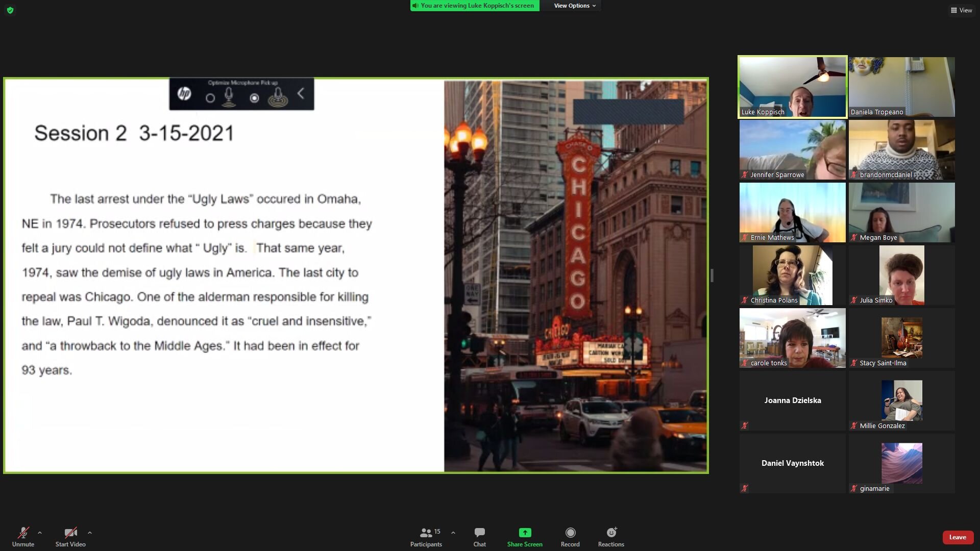Click narrow-pickup microphone icon in overlay

point(229,96)
